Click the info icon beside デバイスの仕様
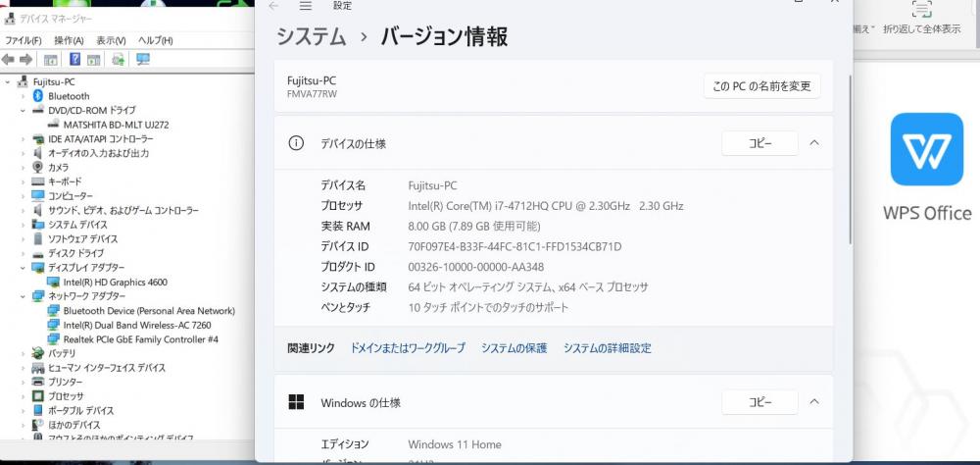Viewport: 980px width, 465px height. click(x=296, y=142)
